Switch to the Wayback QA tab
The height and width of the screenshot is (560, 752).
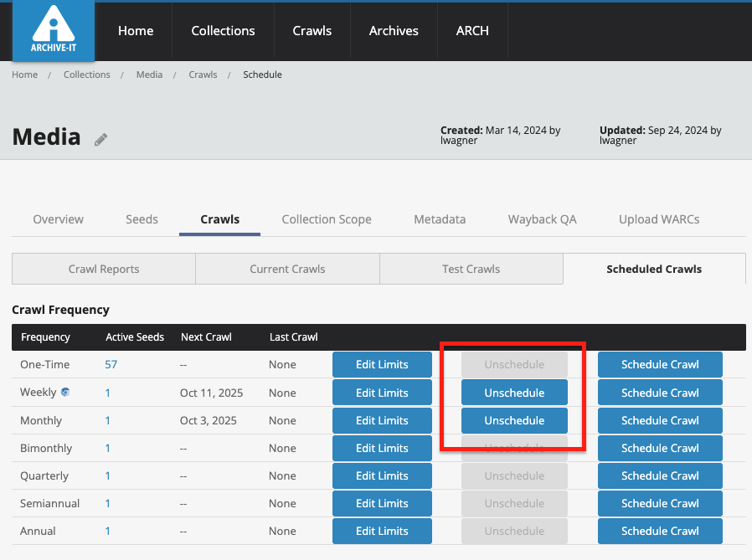pos(543,219)
